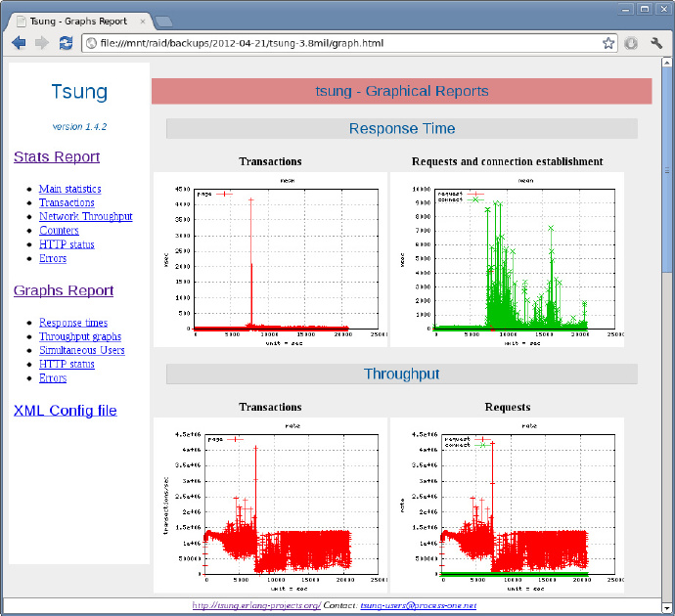
Task: Click the scrollbar down arrow
Action: pyautogui.click(x=667, y=607)
